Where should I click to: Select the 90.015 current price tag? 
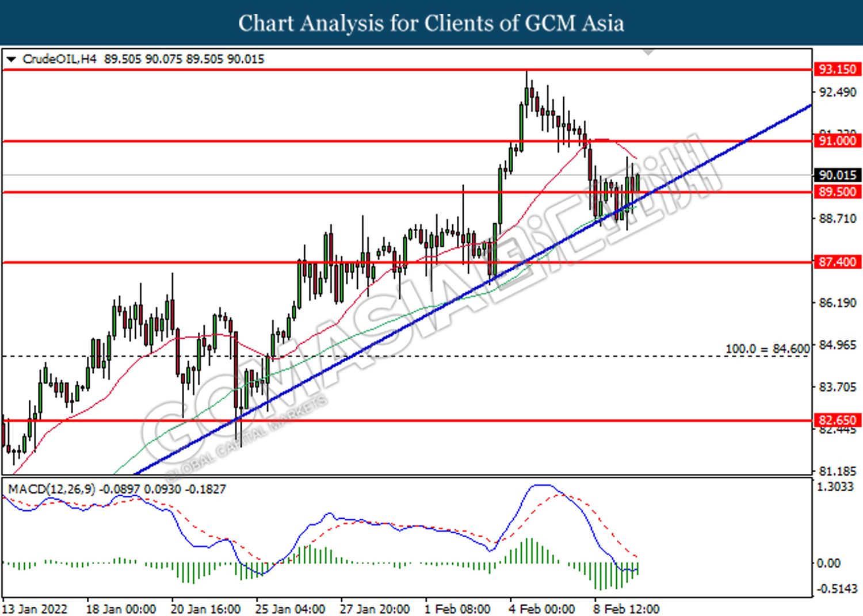[x=838, y=175]
